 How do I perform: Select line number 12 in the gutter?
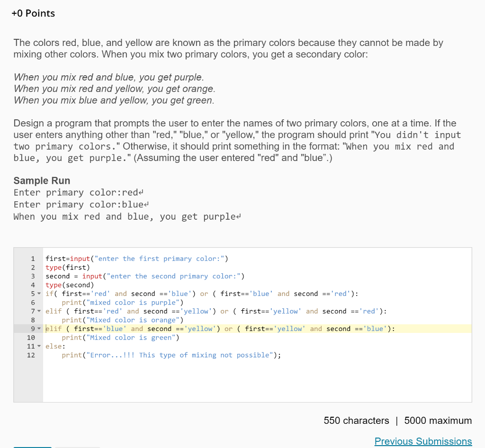click(32, 355)
